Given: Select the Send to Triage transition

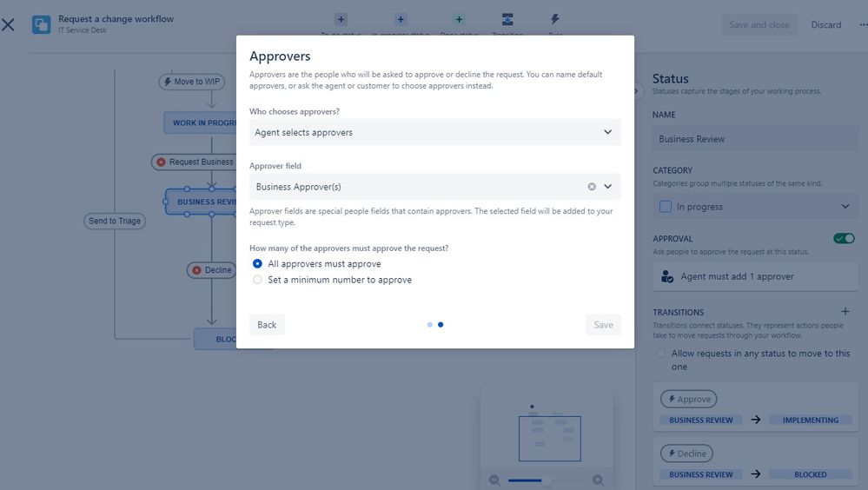Looking at the screenshot, I should 115,221.
